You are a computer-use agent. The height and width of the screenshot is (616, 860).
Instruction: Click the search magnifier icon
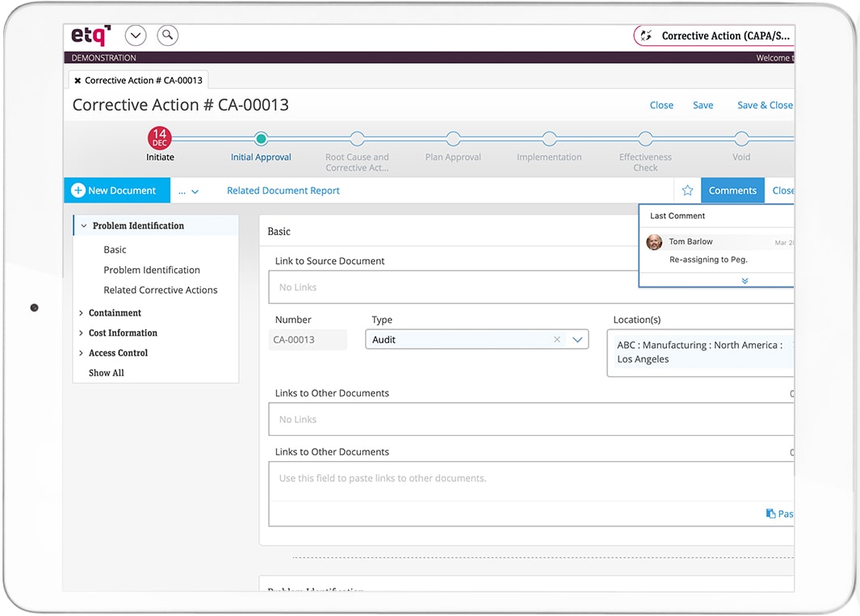click(167, 36)
